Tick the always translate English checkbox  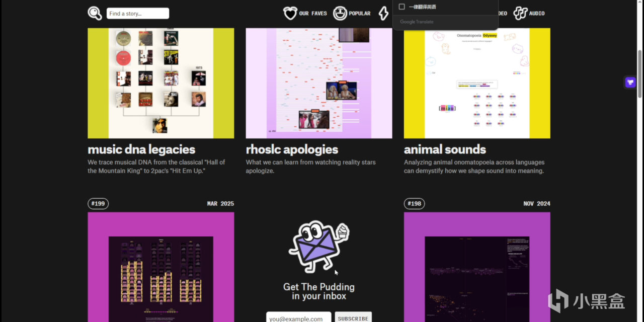click(x=401, y=7)
